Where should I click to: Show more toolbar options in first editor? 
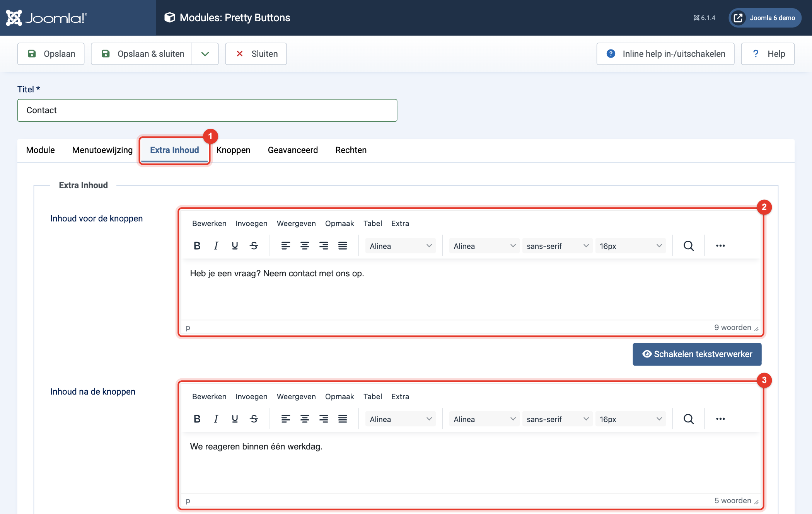coord(720,246)
